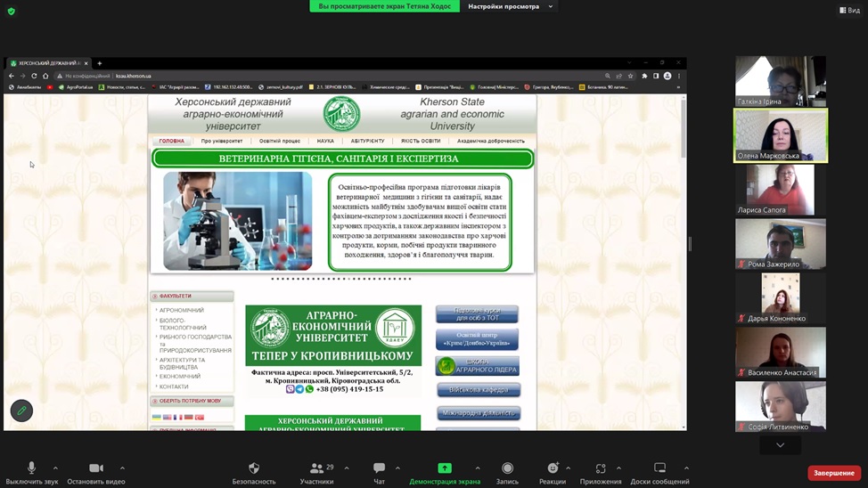Open the browser extensions puzzle icon

pyautogui.click(x=644, y=76)
